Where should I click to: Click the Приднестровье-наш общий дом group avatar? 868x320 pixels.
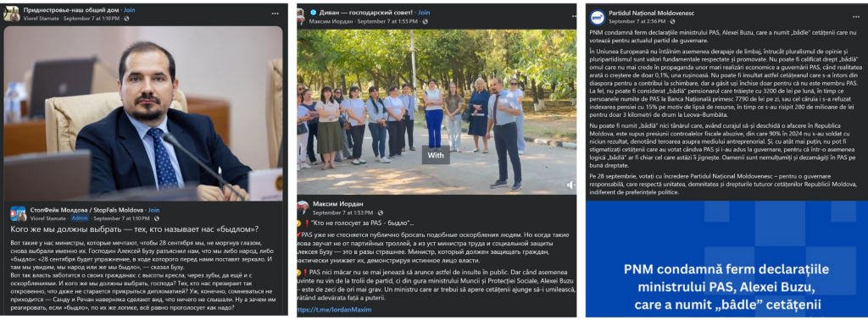12,14
